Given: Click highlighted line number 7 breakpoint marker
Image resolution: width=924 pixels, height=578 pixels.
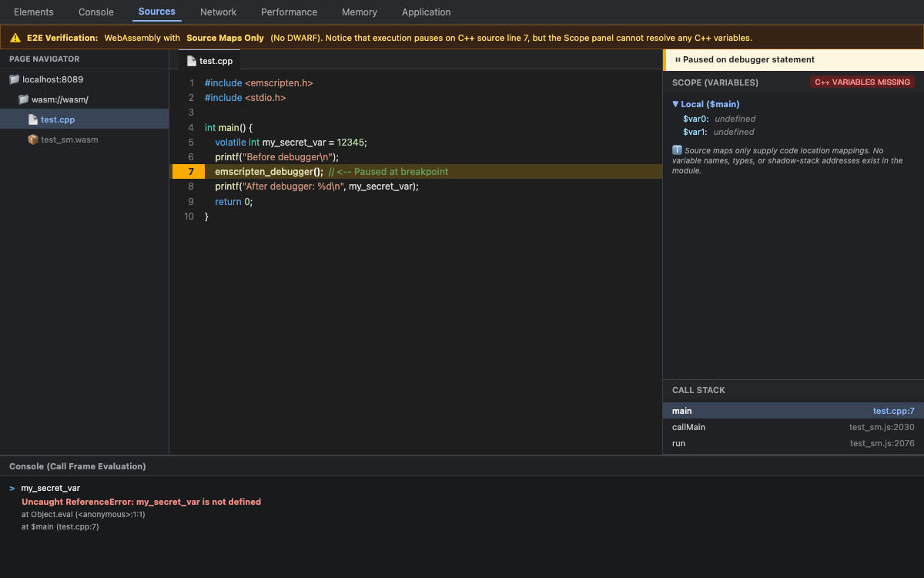Looking at the screenshot, I should 188,172.
